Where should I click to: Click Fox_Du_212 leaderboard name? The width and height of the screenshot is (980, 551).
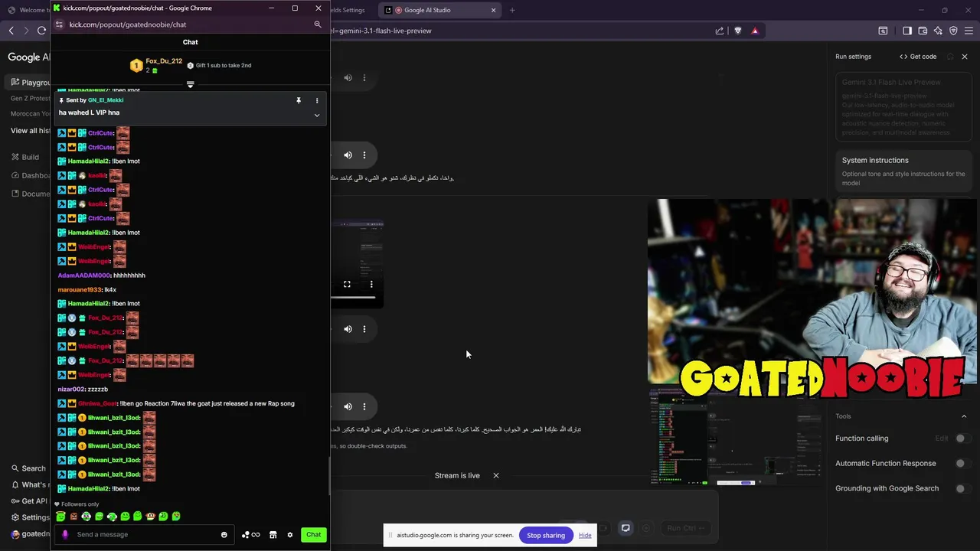pyautogui.click(x=164, y=61)
